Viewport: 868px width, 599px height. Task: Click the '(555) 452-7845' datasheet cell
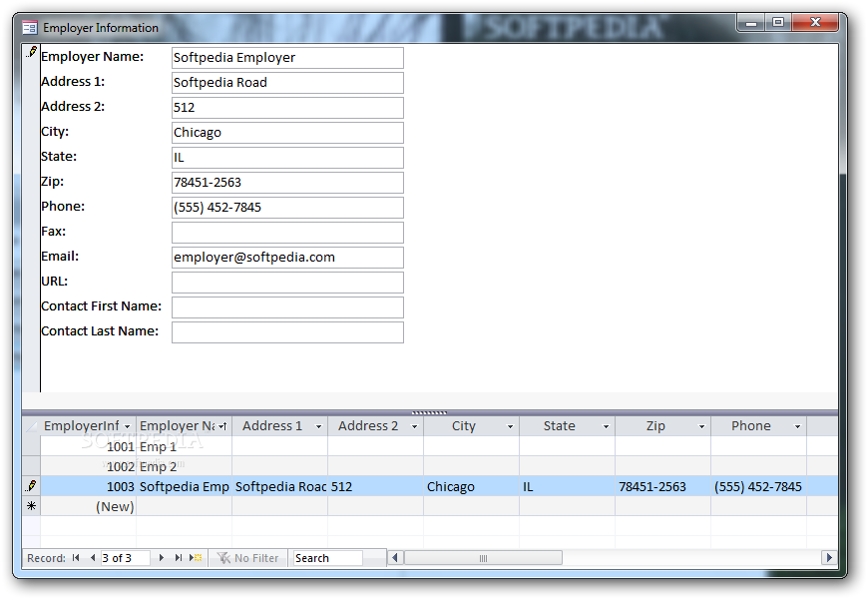click(x=758, y=486)
